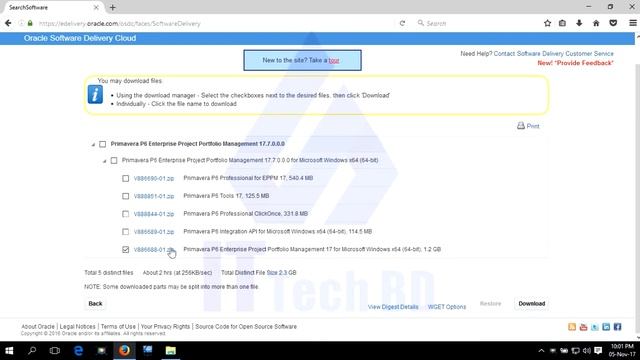This screenshot has width=640, height=360.
Task: Click the blue information icon in notice box
Action: pyautogui.click(x=95, y=95)
